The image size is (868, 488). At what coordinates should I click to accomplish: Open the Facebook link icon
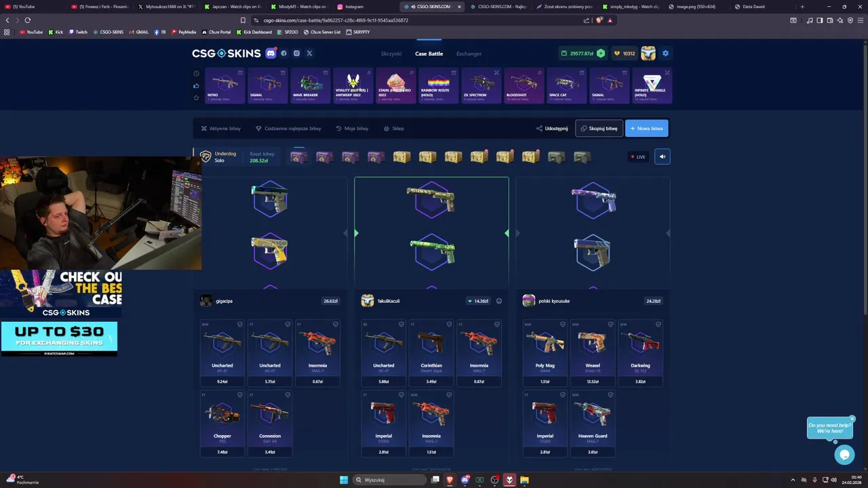(x=284, y=53)
